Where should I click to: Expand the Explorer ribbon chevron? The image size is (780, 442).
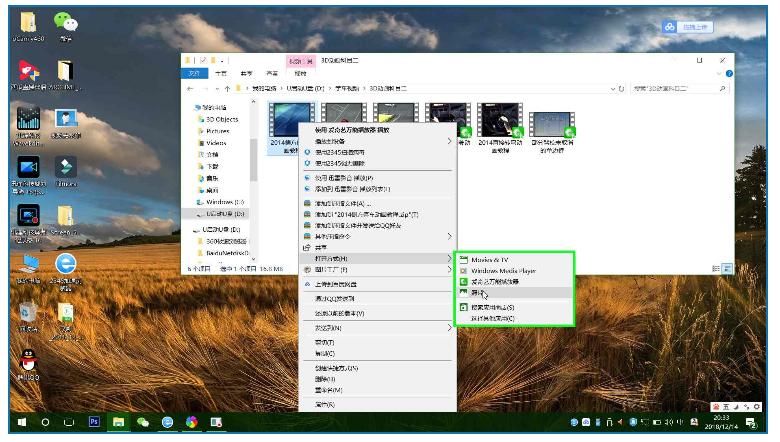[719, 74]
